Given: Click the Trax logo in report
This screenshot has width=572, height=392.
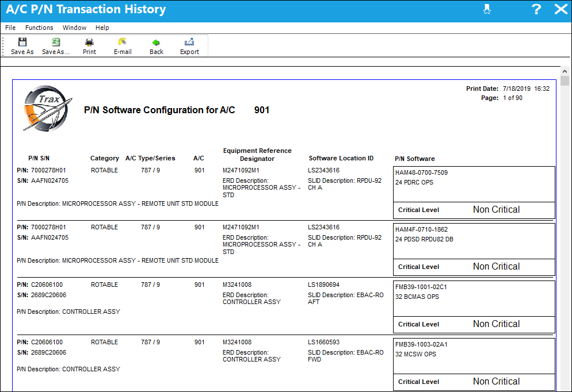Looking at the screenshot, I should click(x=47, y=108).
